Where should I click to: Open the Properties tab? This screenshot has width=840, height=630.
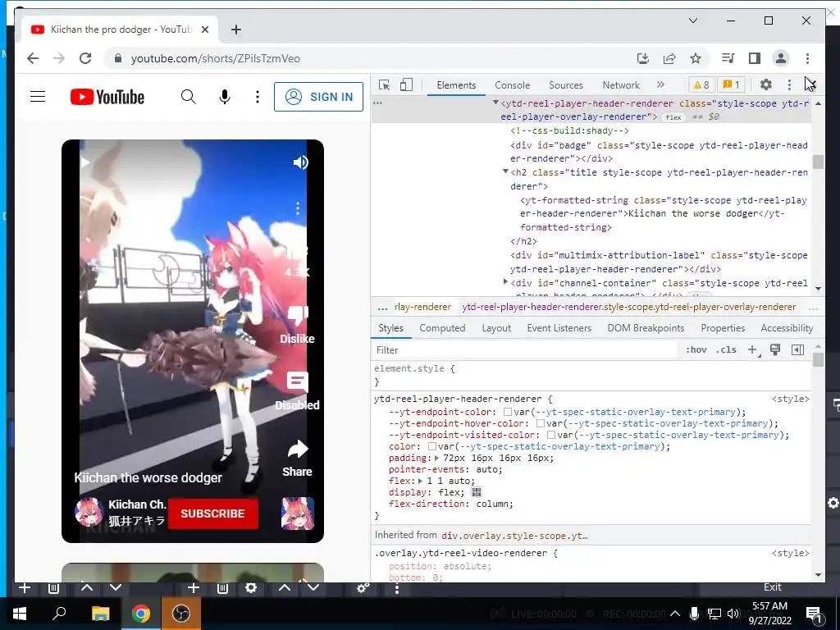point(723,328)
